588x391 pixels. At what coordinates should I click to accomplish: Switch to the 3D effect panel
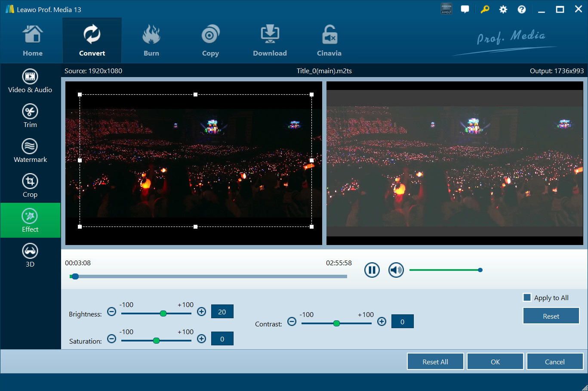[30, 255]
